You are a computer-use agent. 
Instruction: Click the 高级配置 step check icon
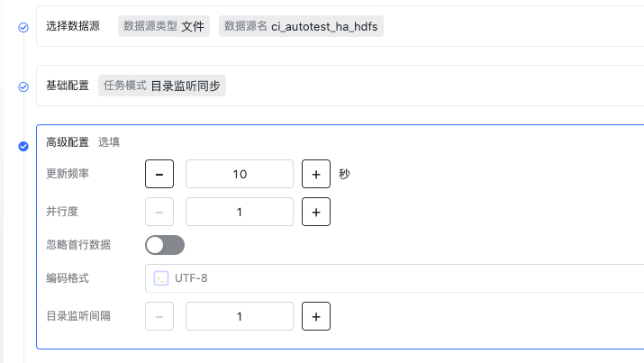23,146
